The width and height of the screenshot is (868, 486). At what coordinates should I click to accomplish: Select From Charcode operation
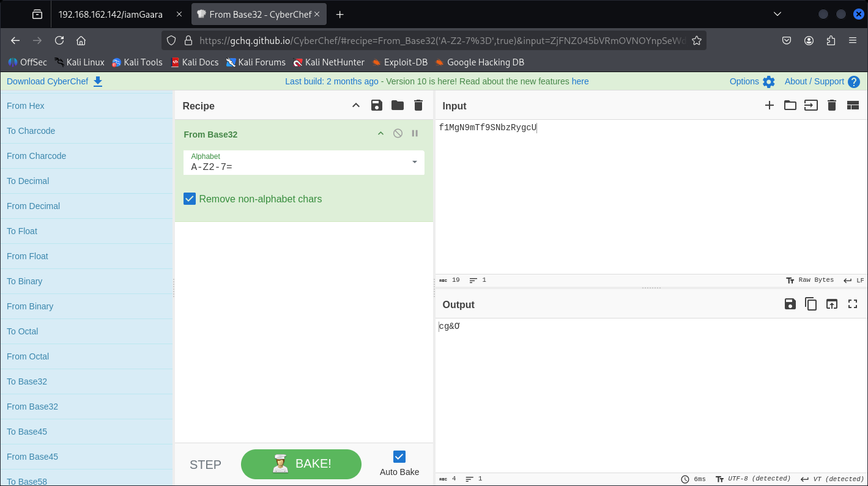coord(86,156)
